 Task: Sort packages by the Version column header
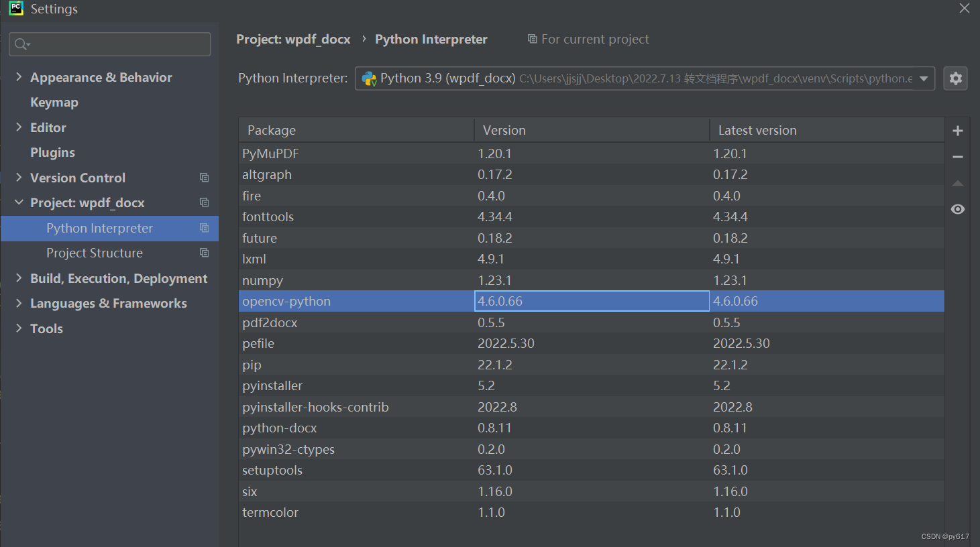[504, 129]
